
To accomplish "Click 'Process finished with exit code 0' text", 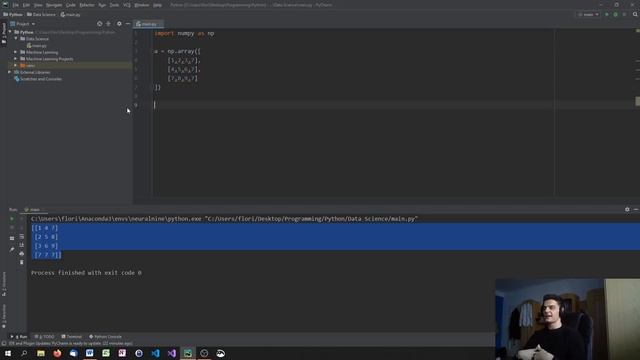I will pyautogui.click(x=86, y=273).
